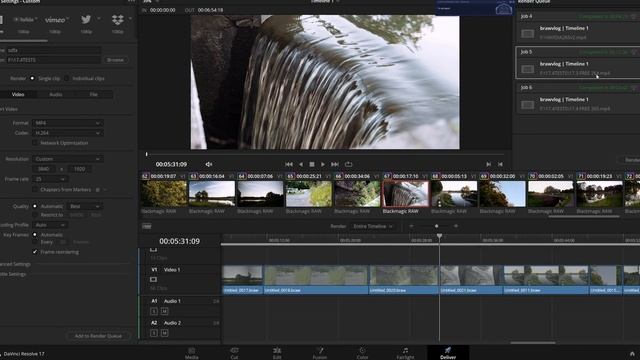Open the Cut page
Screen dimensions: 640x360
[x=234, y=353]
